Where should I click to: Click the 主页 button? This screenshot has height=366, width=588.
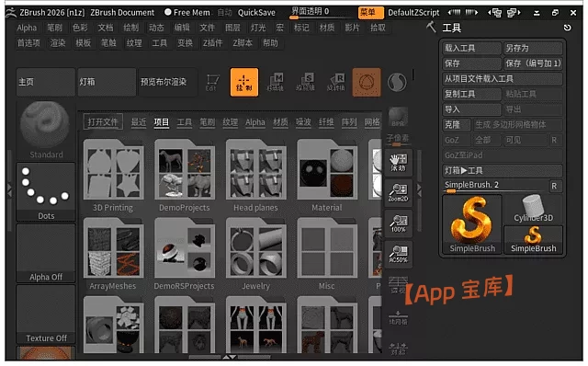tap(46, 82)
